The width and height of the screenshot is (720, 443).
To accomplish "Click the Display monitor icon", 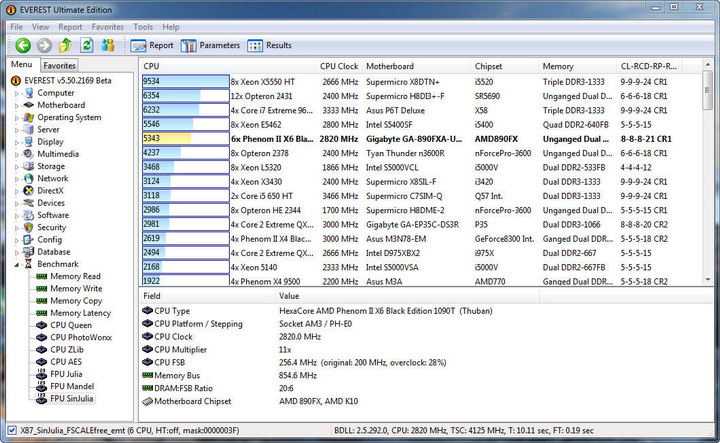I will pyautogui.click(x=29, y=142).
